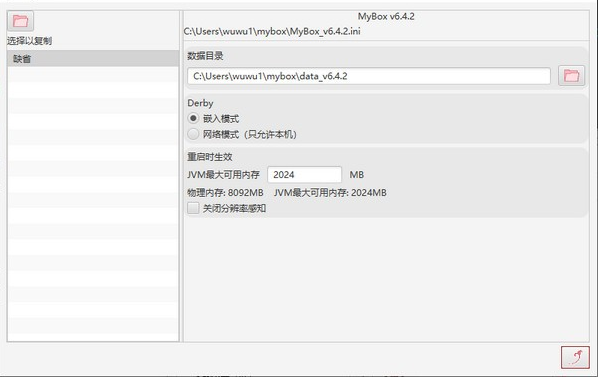Viewport: 598px width, 378px height.
Task: Click the ini file path text
Action: click(272, 31)
